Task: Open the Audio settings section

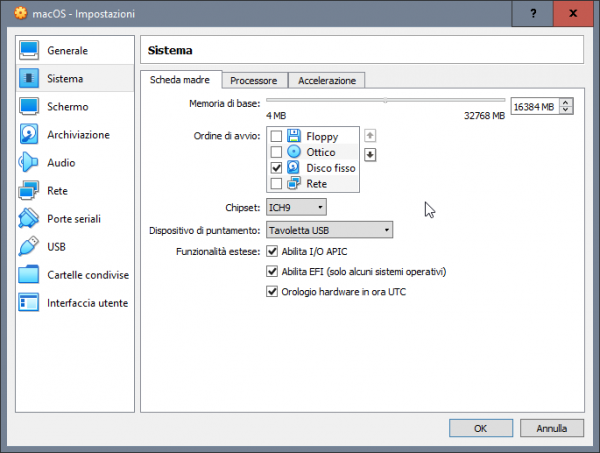Action: click(75, 162)
